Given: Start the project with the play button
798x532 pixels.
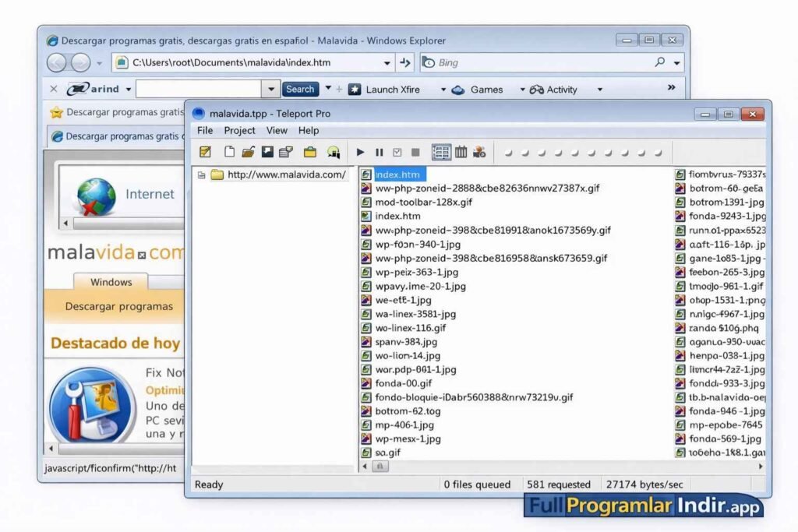Looking at the screenshot, I should pyautogui.click(x=360, y=153).
